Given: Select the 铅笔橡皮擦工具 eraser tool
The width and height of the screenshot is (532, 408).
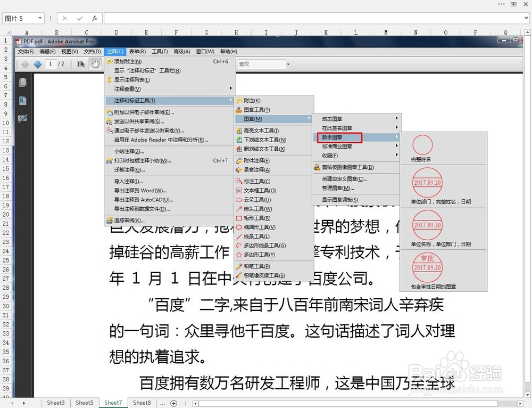Looking at the screenshot, I should (x=273, y=275).
